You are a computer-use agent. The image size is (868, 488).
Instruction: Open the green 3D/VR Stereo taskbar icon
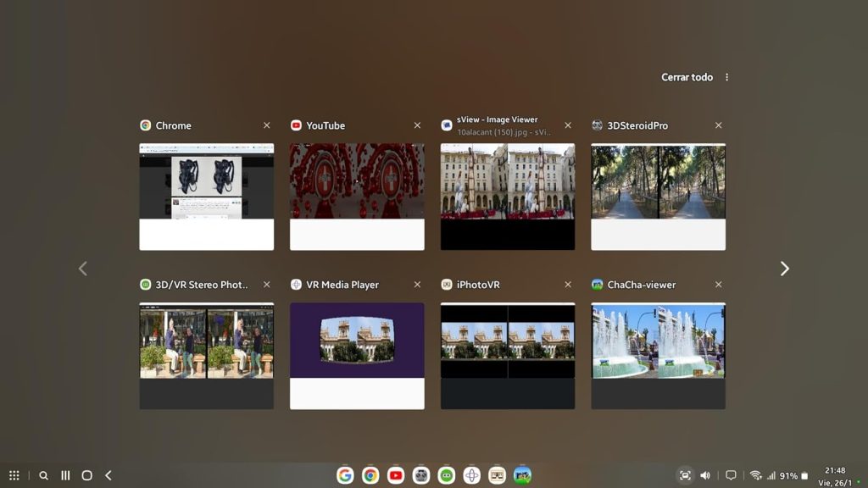[447, 475]
